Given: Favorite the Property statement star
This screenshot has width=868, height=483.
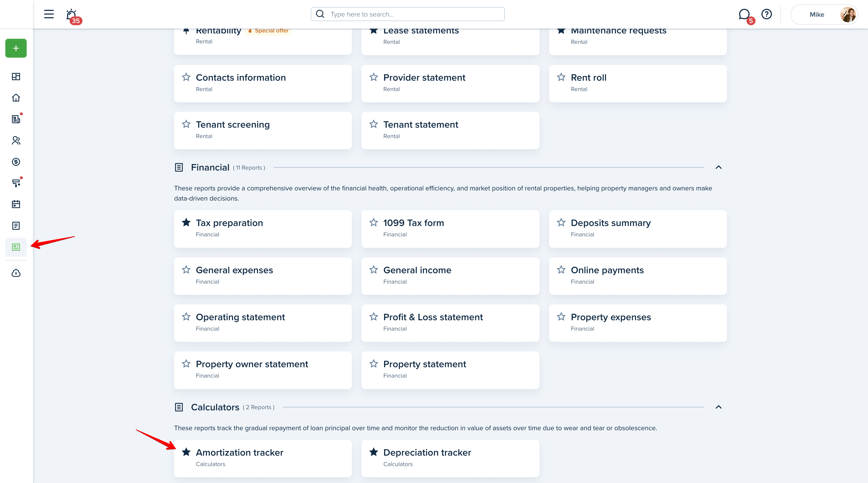Looking at the screenshot, I should pos(373,364).
